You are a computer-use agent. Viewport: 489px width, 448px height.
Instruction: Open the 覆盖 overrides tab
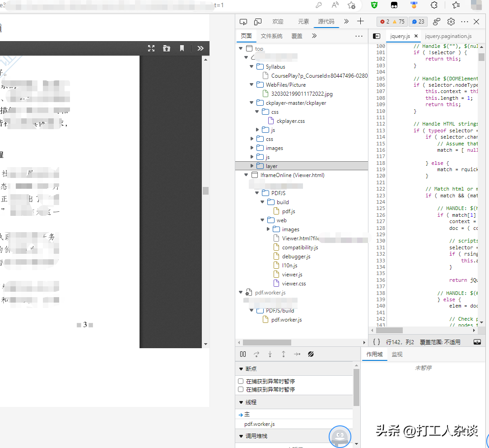[297, 36]
